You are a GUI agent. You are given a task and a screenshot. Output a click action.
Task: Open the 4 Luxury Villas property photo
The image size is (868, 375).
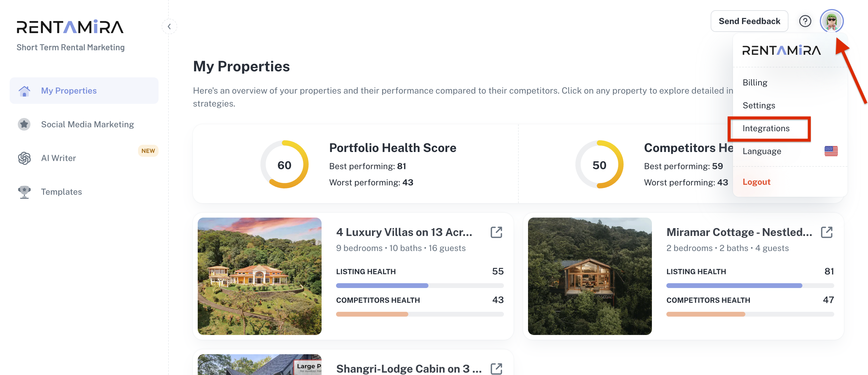point(259,276)
